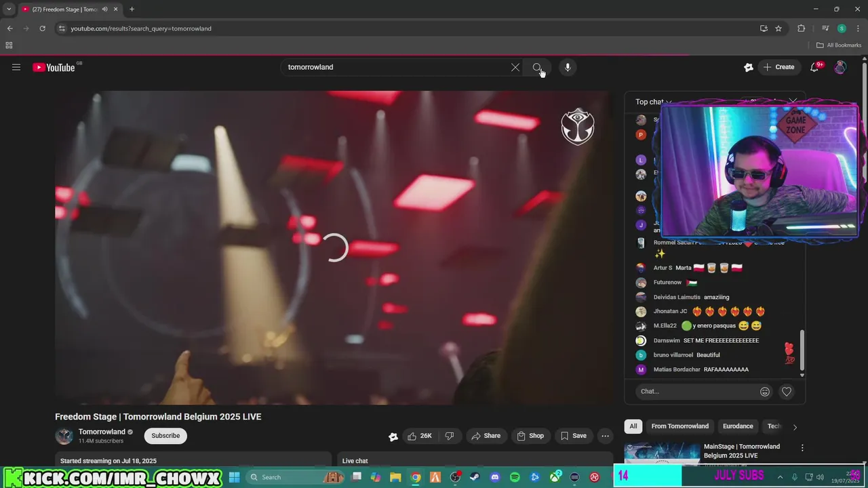Click the Create button
The height and width of the screenshot is (488, 868).
(x=778, y=67)
